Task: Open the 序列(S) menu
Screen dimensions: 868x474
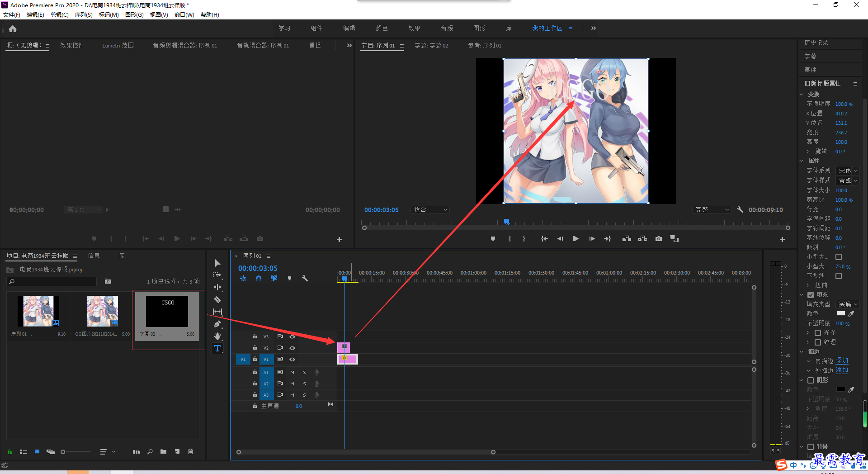Action: click(x=84, y=15)
